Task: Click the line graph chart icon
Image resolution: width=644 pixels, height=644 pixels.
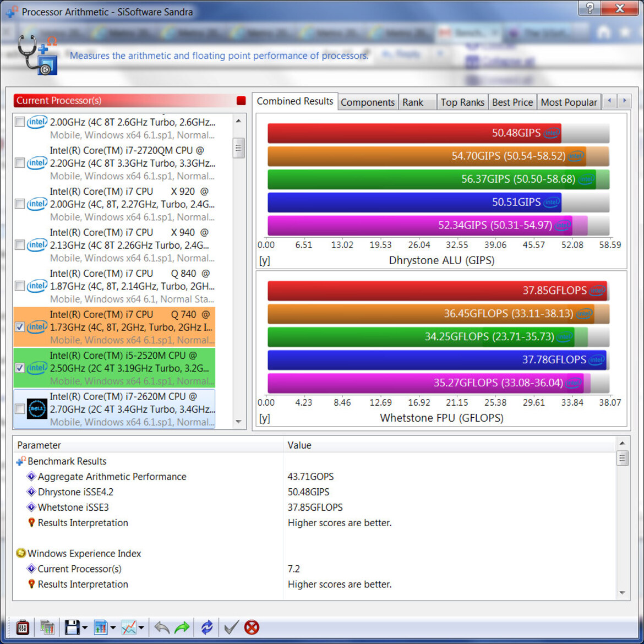Action: (x=129, y=627)
